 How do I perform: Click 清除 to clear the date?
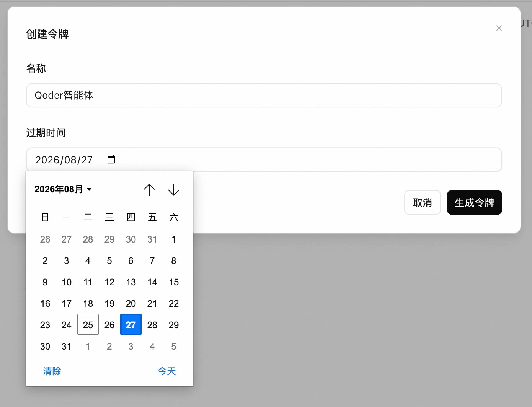pos(52,371)
